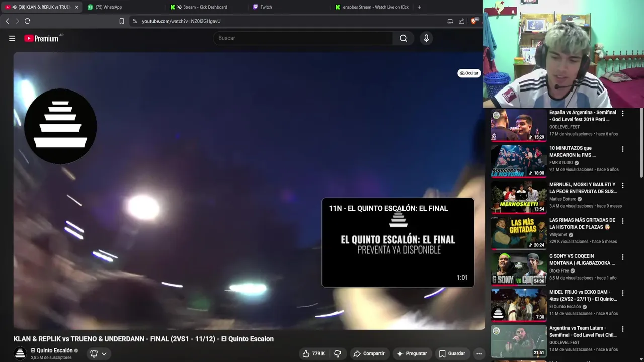
Task: Click the Buscar search input field
Action: pyautogui.click(x=303, y=38)
